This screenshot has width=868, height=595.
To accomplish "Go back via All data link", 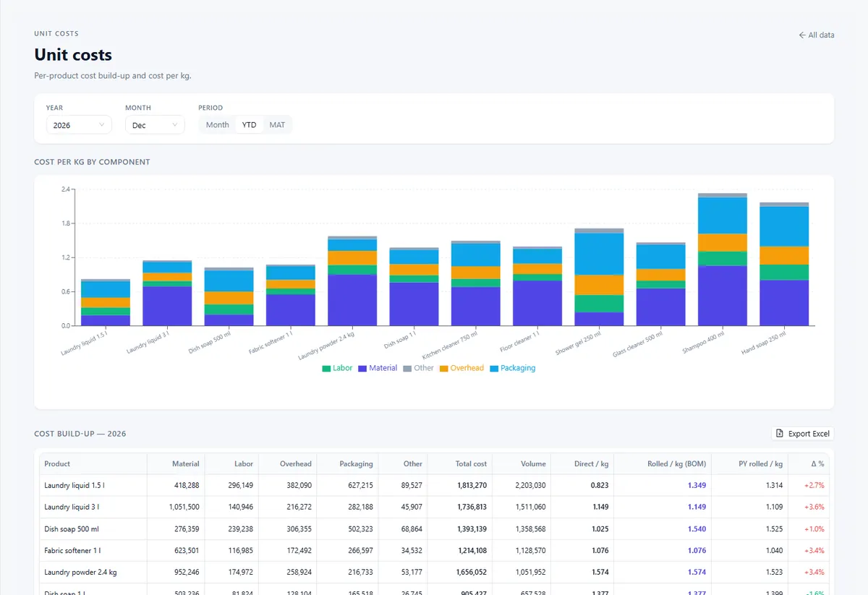I will 816,35.
